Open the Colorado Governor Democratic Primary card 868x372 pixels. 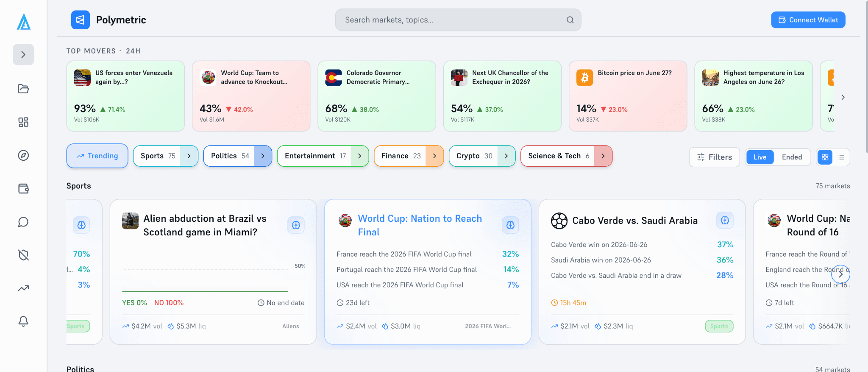[377, 96]
